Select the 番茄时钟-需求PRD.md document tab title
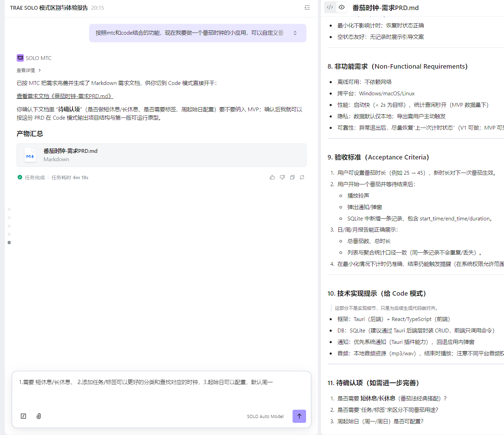Screen dimensions: 504x435 pos(385,8)
